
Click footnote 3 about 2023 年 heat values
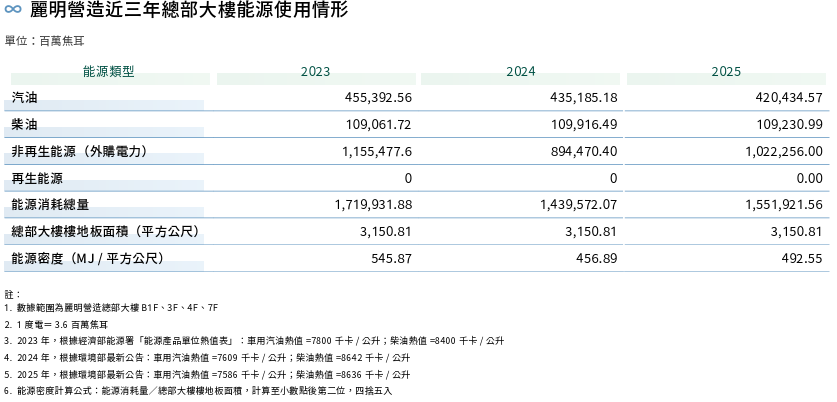tap(254, 341)
